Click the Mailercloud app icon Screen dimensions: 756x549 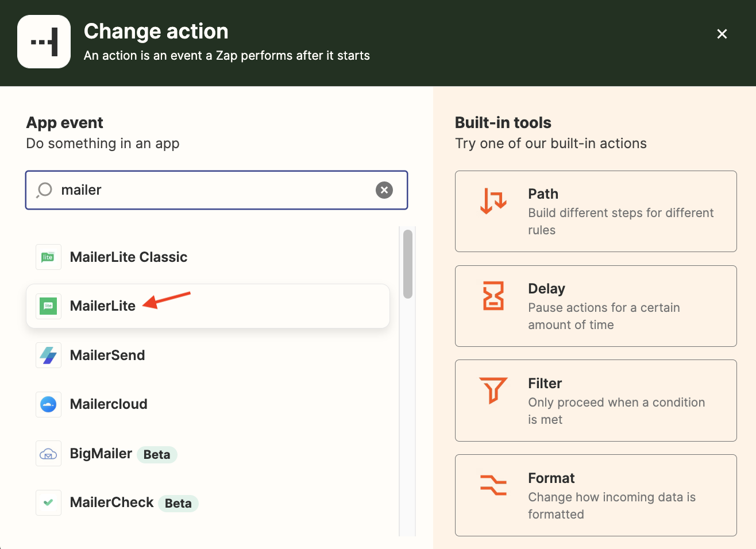coord(48,404)
